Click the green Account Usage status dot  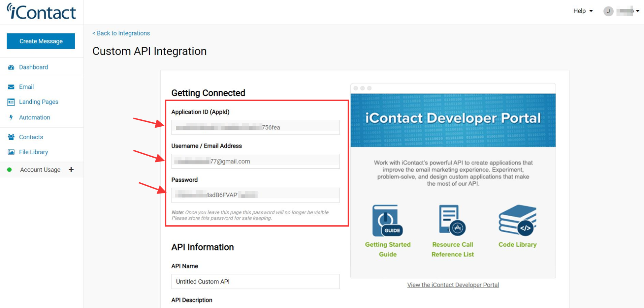click(9, 170)
